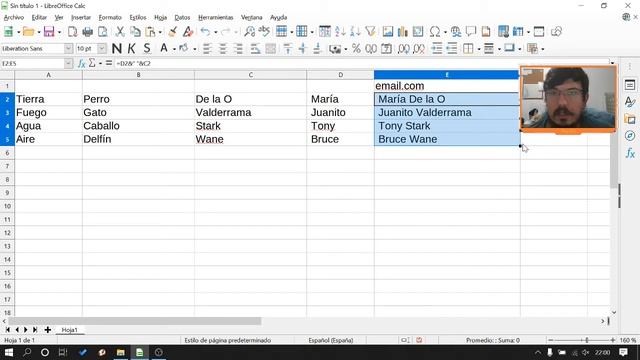Click the AutoFilter funnel icon
The image size is (640, 360).
click(370, 31)
